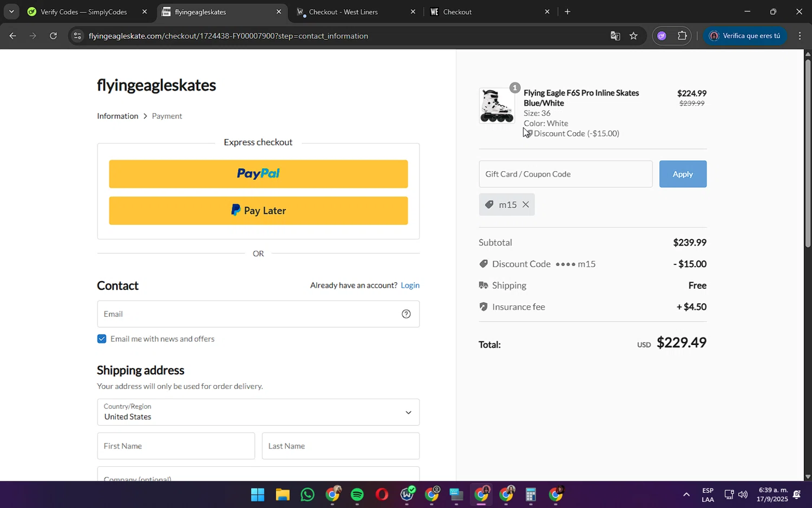Close the flyingeagleskates tab

[x=279, y=12]
